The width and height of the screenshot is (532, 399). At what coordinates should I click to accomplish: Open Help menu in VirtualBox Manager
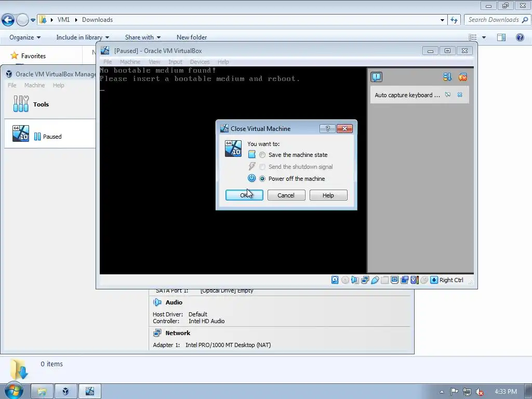[x=58, y=85]
